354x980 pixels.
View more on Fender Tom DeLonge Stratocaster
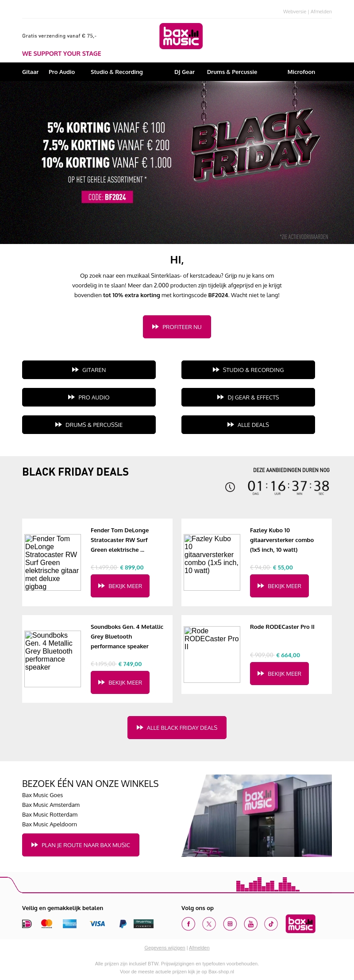click(120, 586)
